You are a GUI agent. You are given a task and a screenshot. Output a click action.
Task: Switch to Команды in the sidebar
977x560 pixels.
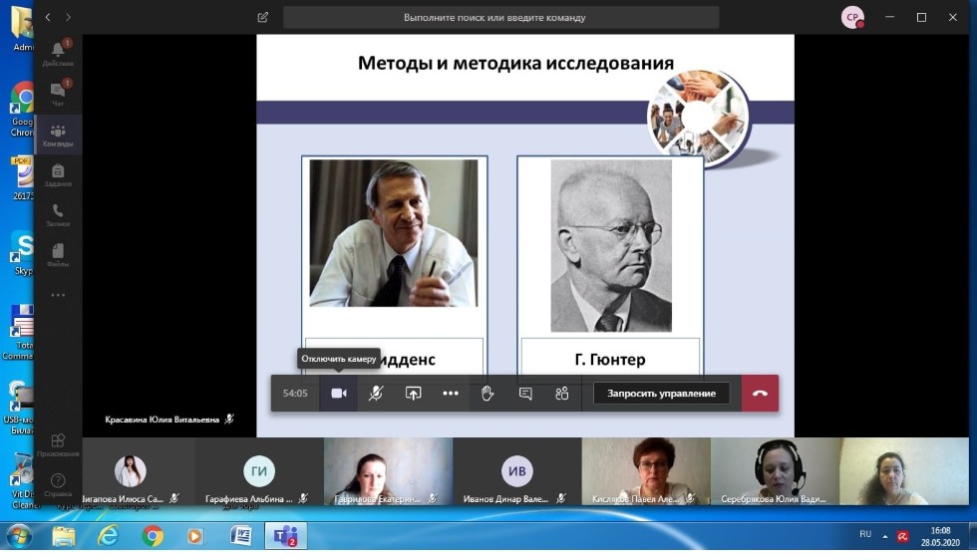coord(58,135)
